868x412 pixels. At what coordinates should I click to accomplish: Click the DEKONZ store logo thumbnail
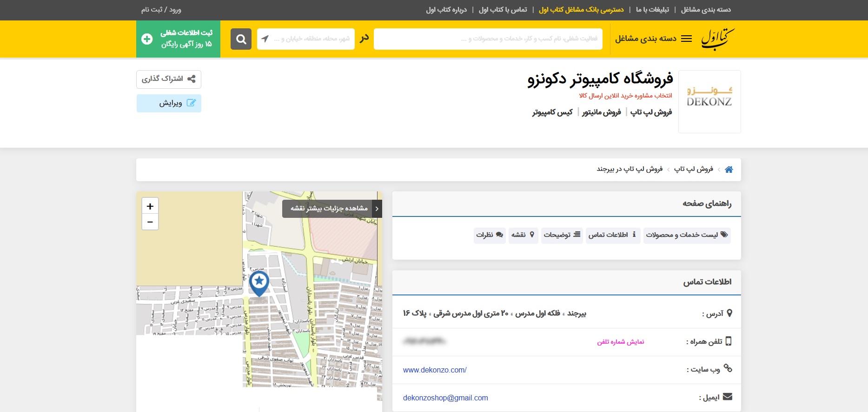[709, 102]
